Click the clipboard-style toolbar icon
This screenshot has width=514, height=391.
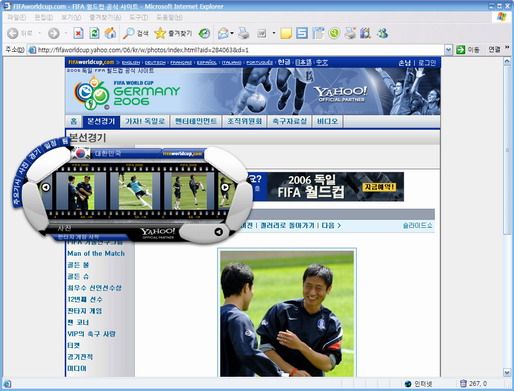click(x=318, y=33)
